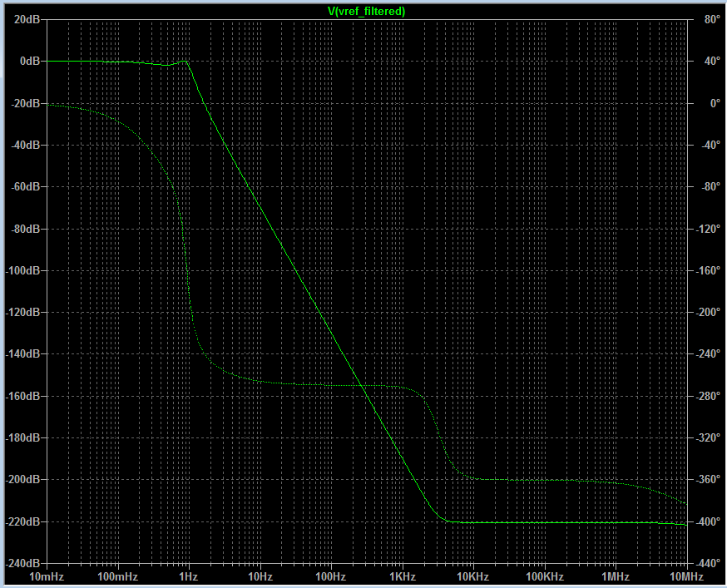Click the 1KHz frequency axis label
This screenshot has height=588, width=727.
[x=403, y=577]
